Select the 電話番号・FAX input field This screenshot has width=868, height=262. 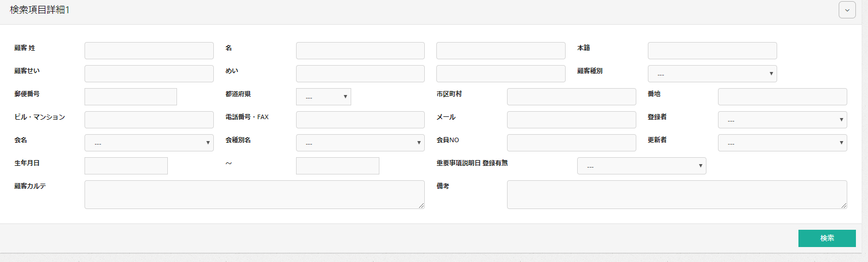point(360,120)
